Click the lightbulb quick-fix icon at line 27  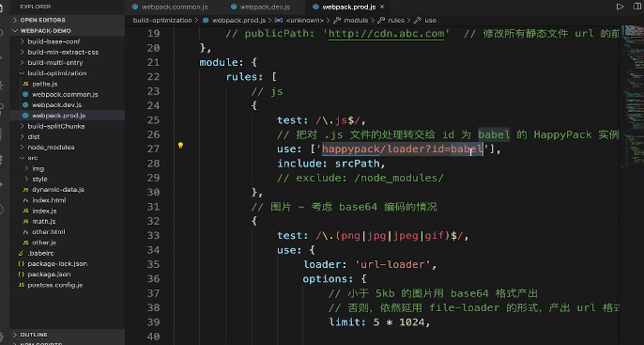click(x=180, y=145)
